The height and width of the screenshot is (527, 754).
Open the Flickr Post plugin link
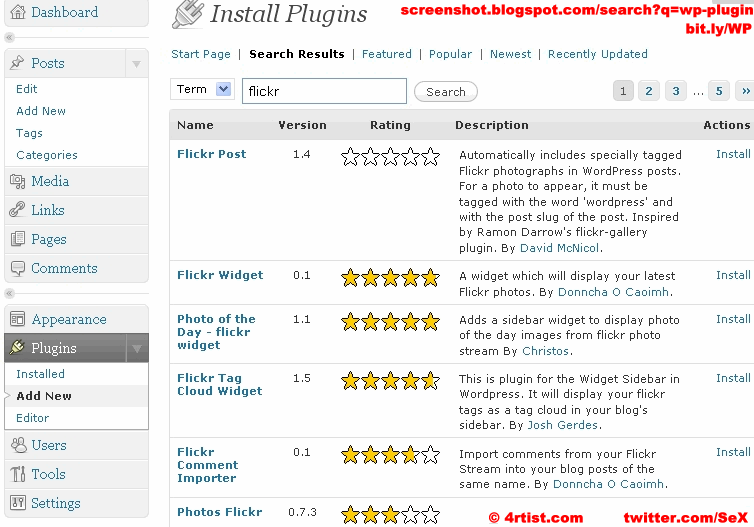click(212, 154)
